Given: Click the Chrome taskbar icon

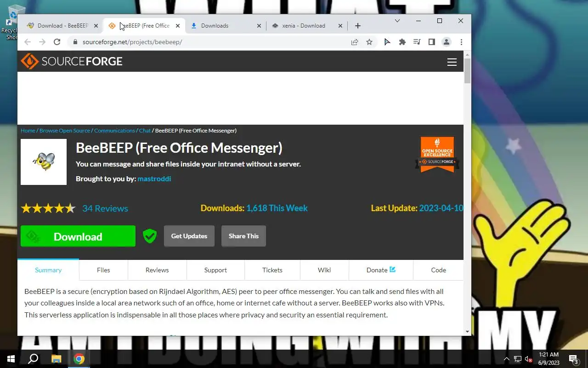Looking at the screenshot, I should (79, 359).
